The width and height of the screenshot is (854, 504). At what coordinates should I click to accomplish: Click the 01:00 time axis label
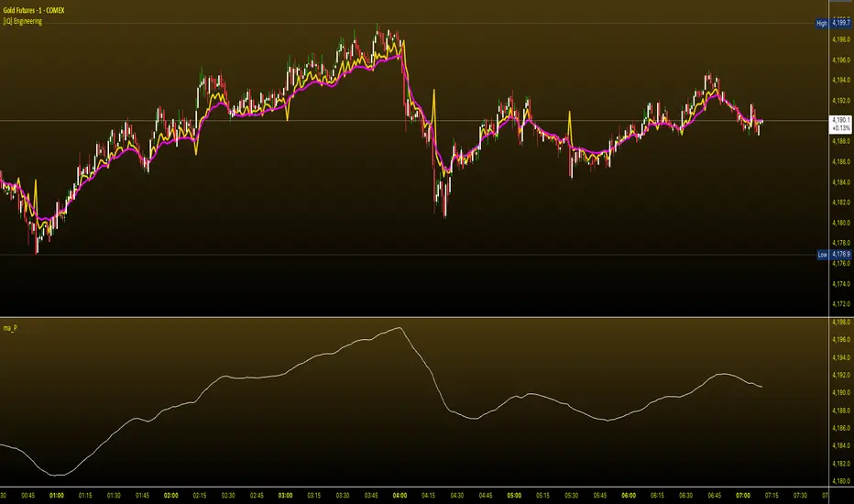[57, 495]
